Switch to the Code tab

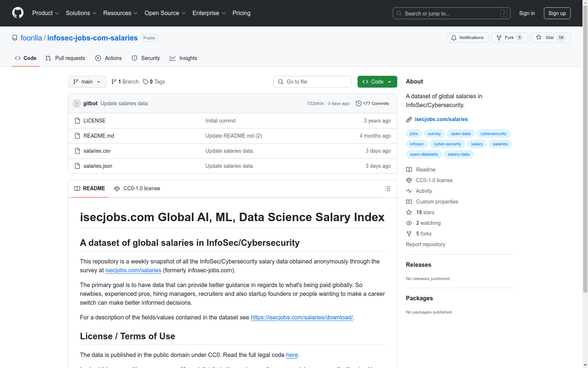pyautogui.click(x=26, y=58)
